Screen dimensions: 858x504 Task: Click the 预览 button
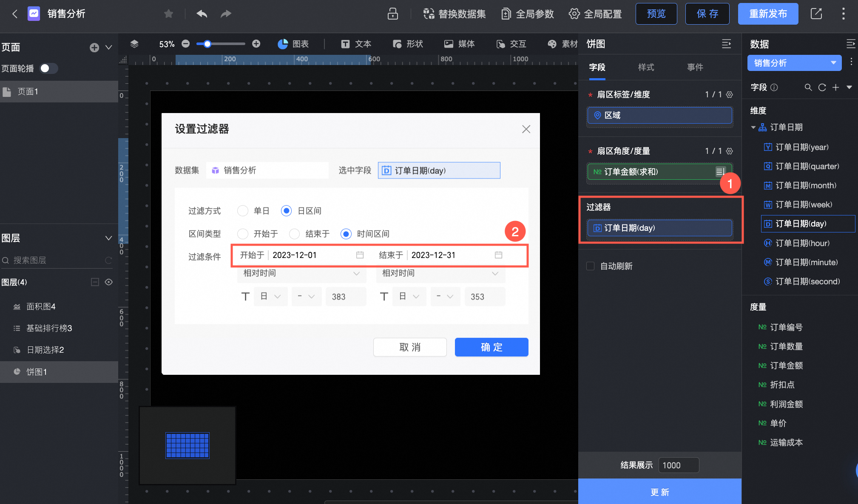(x=656, y=14)
